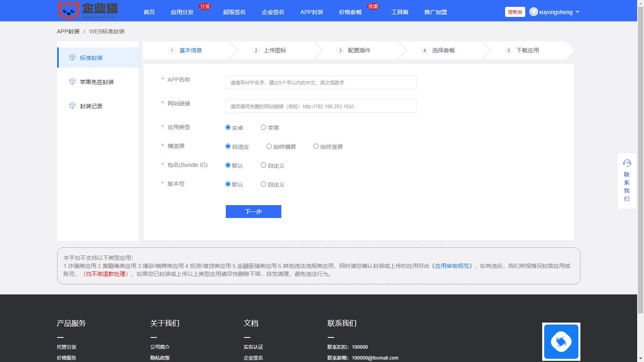Click the 控制台 console button
644x362 pixels.
point(515,12)
